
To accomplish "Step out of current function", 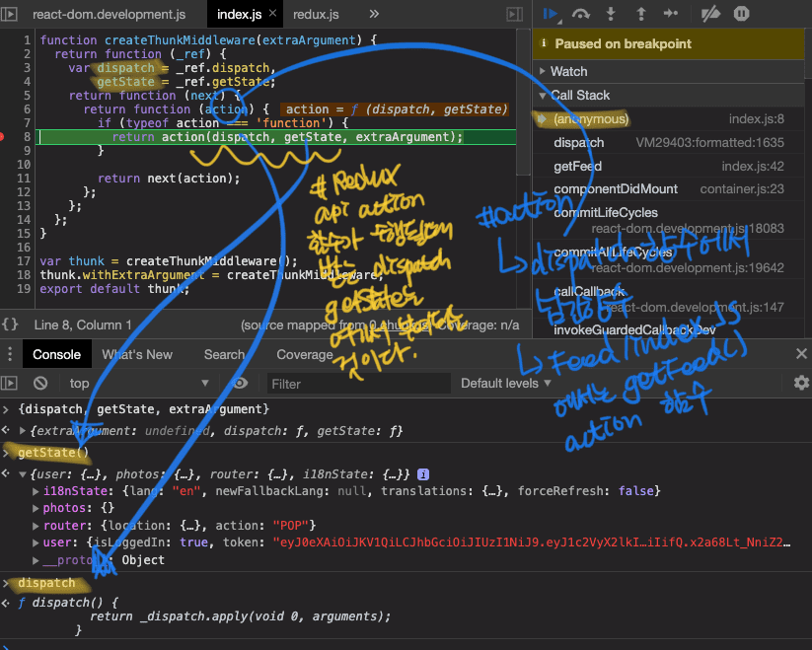I will [x=641, y=14].
